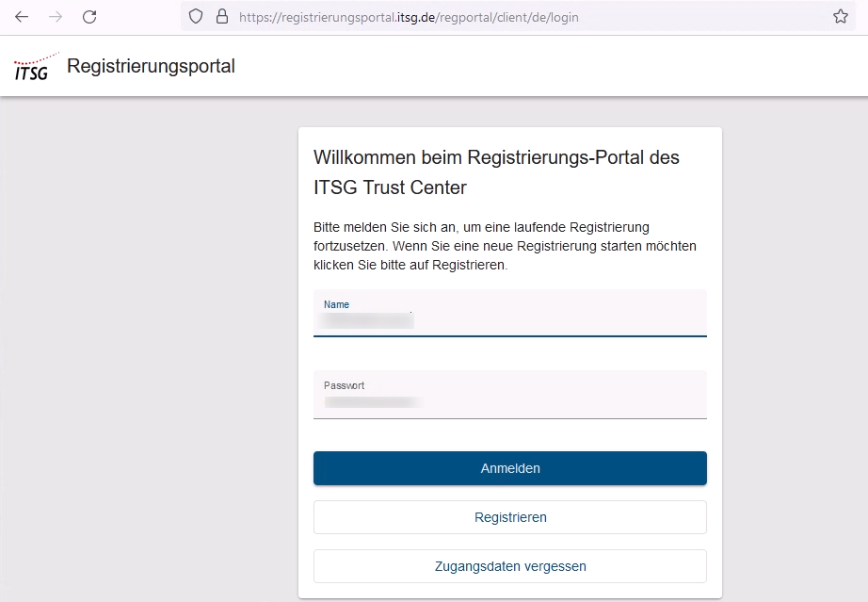Reload the login page

point(88,16)
